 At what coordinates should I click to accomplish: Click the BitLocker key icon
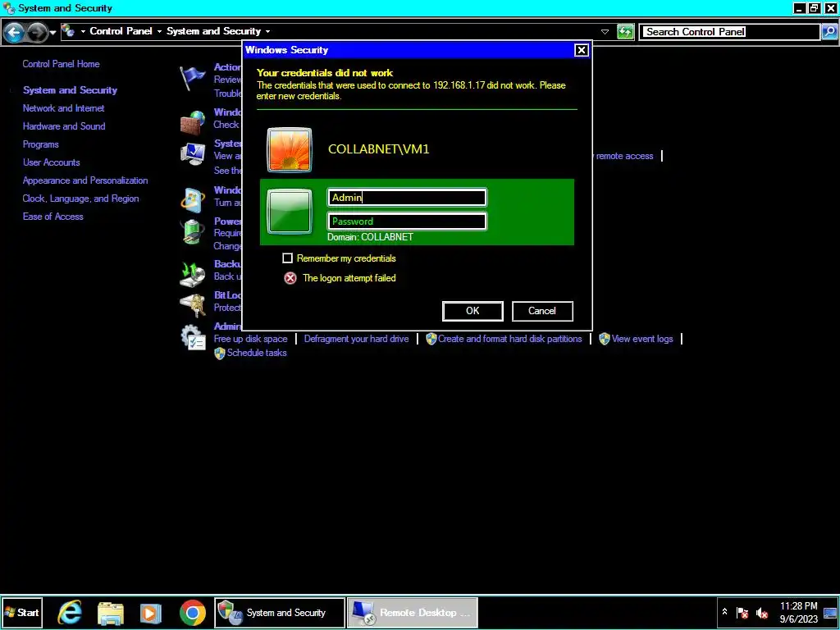click(192, 305)
